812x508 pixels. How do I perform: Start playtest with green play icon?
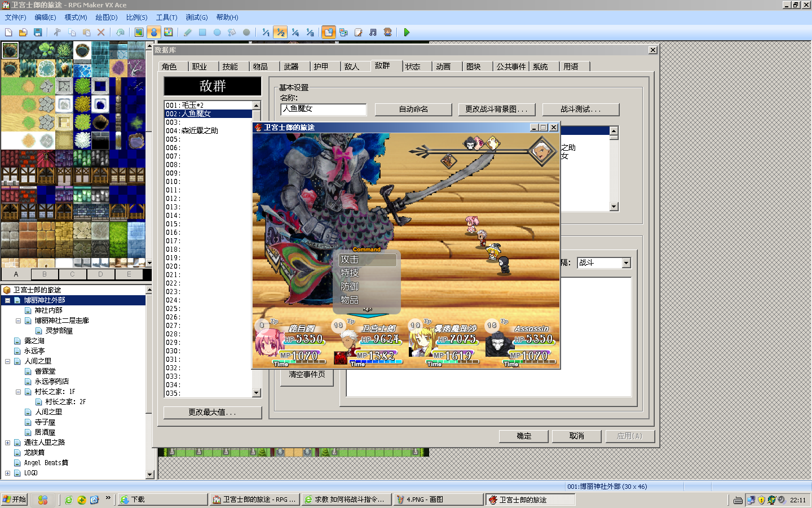(x=407, y=33)
